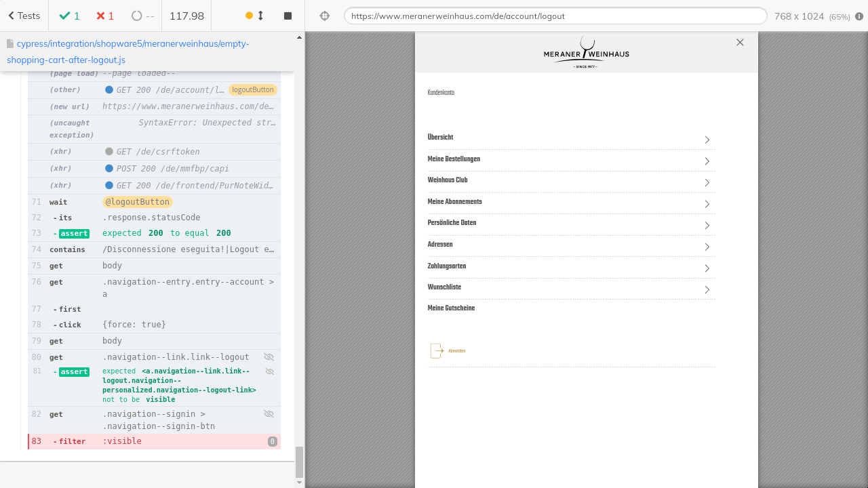Select the failed filter :visible command row
The image size is (868, 488).
[154, 441]
